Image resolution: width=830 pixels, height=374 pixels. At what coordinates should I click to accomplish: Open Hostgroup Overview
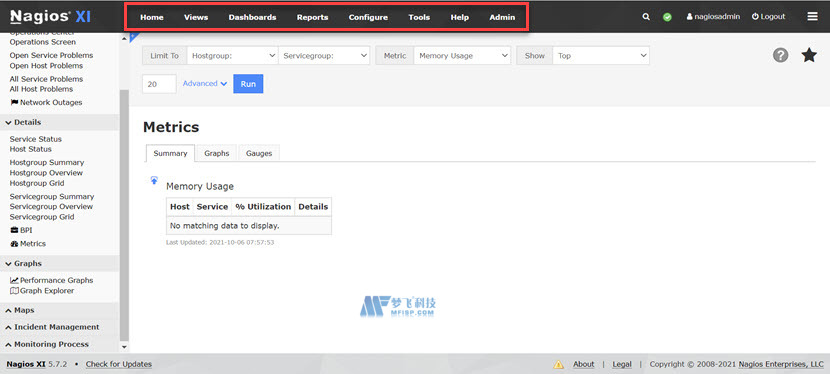(46, 172)
